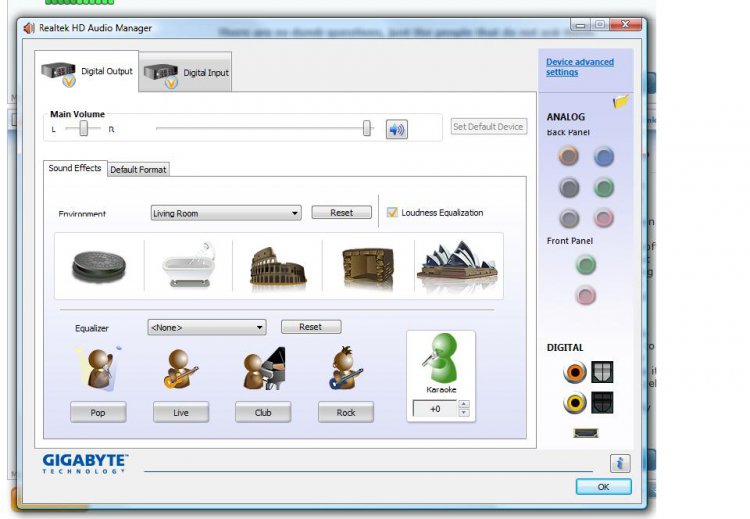This screenshot has height=519, width=750.
Task: Switch to the Digital Input tab
Action: point(186,73)
